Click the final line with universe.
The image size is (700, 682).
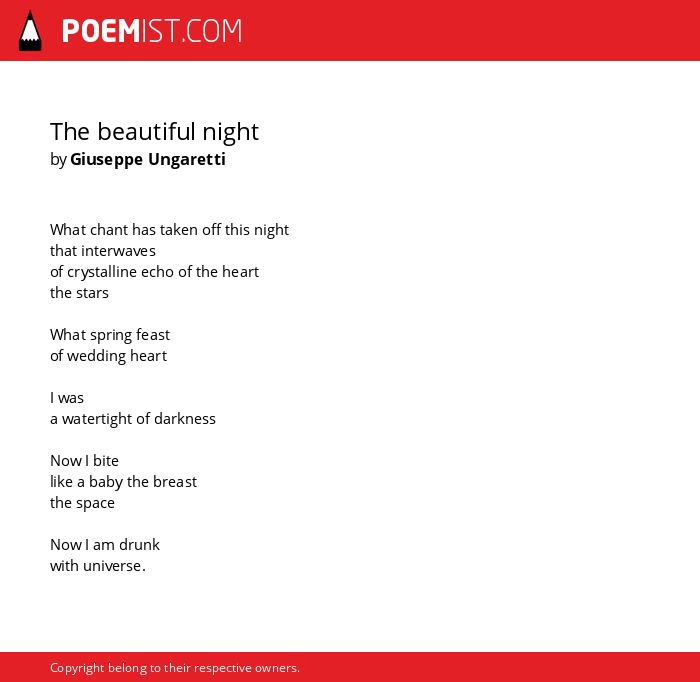click(98, 566)
